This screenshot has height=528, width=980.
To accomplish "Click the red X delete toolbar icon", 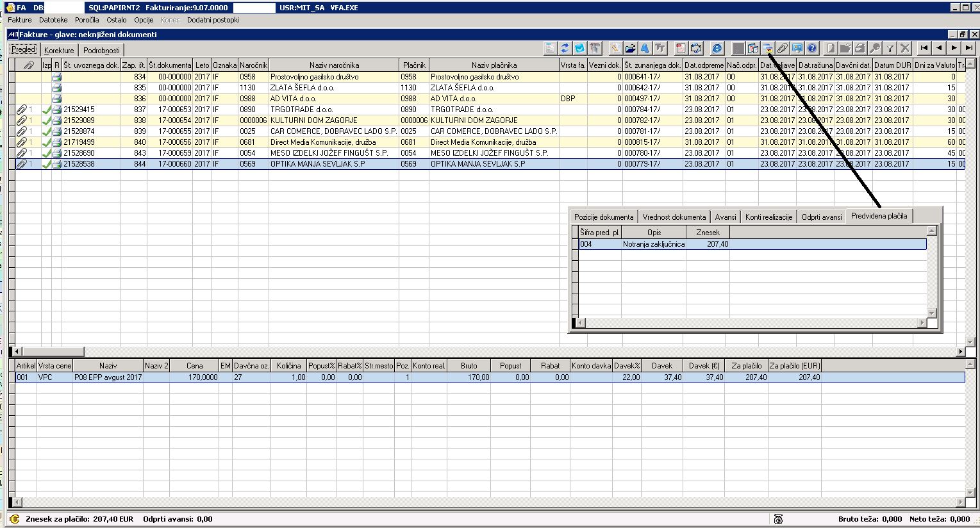I will click(x=905, y=48).
